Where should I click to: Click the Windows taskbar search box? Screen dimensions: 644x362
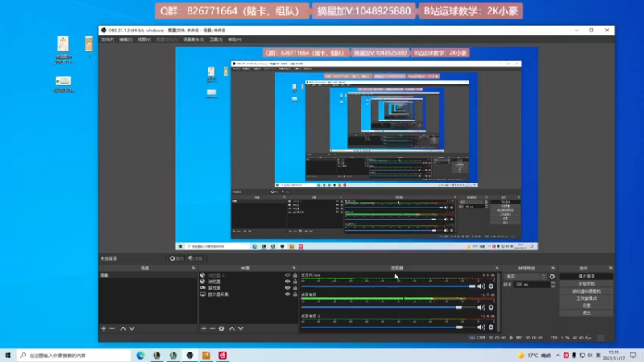[x=74, y=356]
